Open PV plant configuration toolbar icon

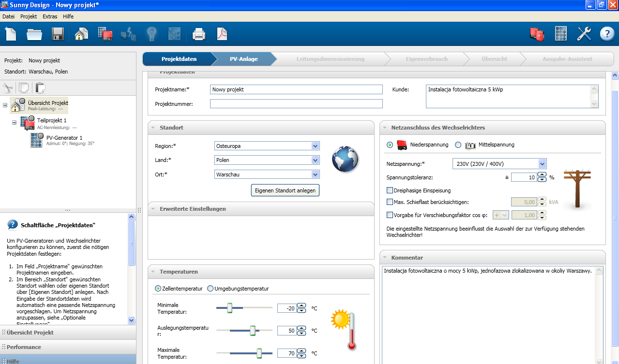pos(105,34)
